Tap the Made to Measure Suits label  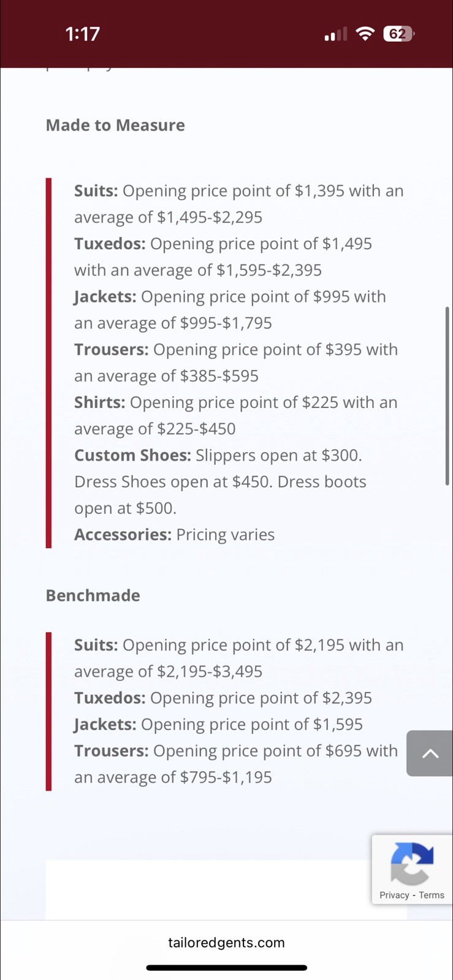coord(96,190)
